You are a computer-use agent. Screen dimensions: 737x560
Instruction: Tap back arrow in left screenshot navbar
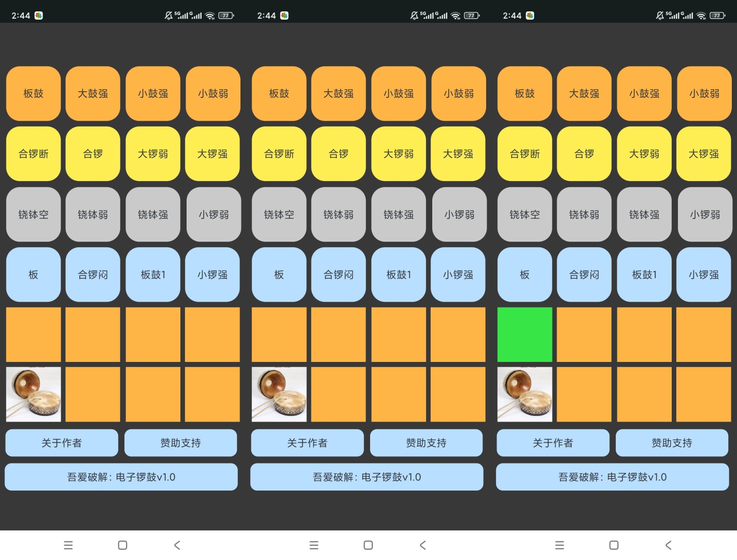coord(177,545)
